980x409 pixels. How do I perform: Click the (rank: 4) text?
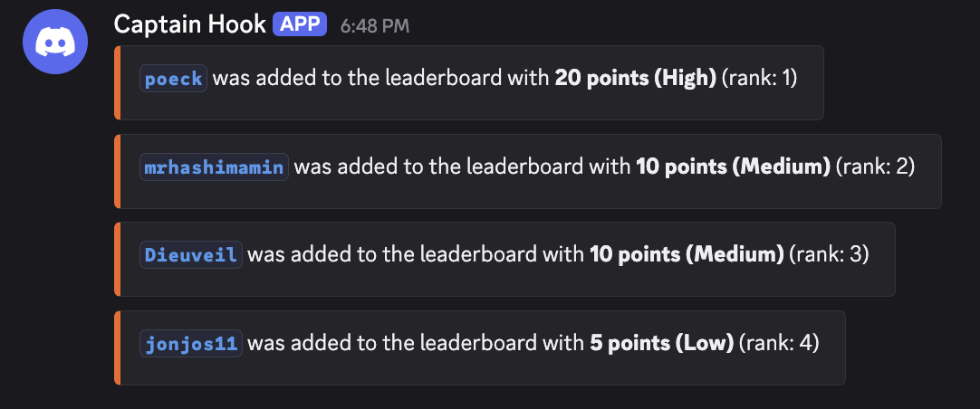pos(779,344)
